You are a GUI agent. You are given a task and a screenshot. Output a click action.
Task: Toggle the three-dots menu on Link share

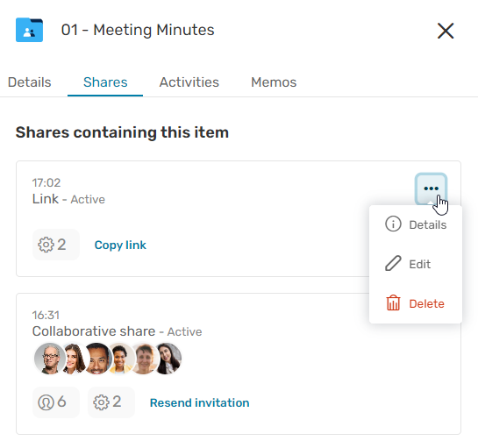(x=431, y=188)
